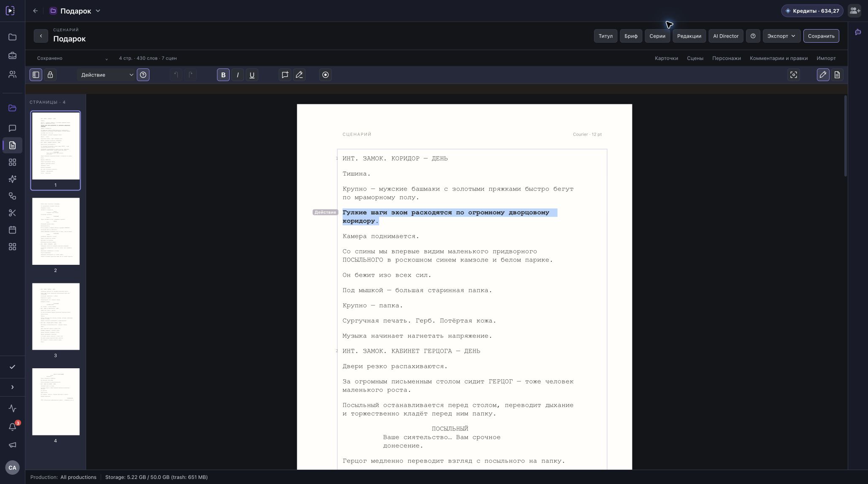The width and height of the screenshot is (868, 484).
Task: Click the add-users icon top right
Action: click(854, 11)
